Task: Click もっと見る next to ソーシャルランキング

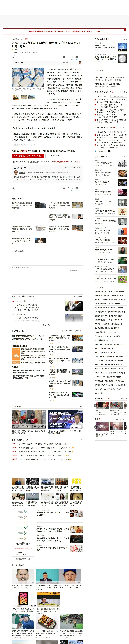Action: click(123, 128)
